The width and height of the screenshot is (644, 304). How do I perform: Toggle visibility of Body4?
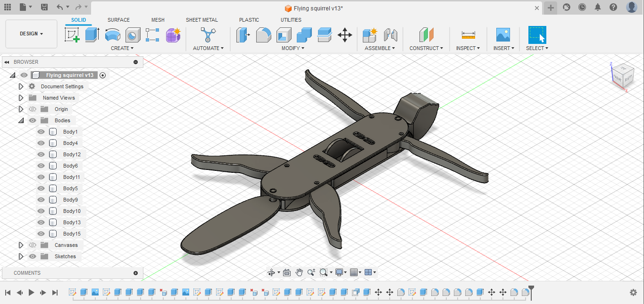[x=41, y=143]
